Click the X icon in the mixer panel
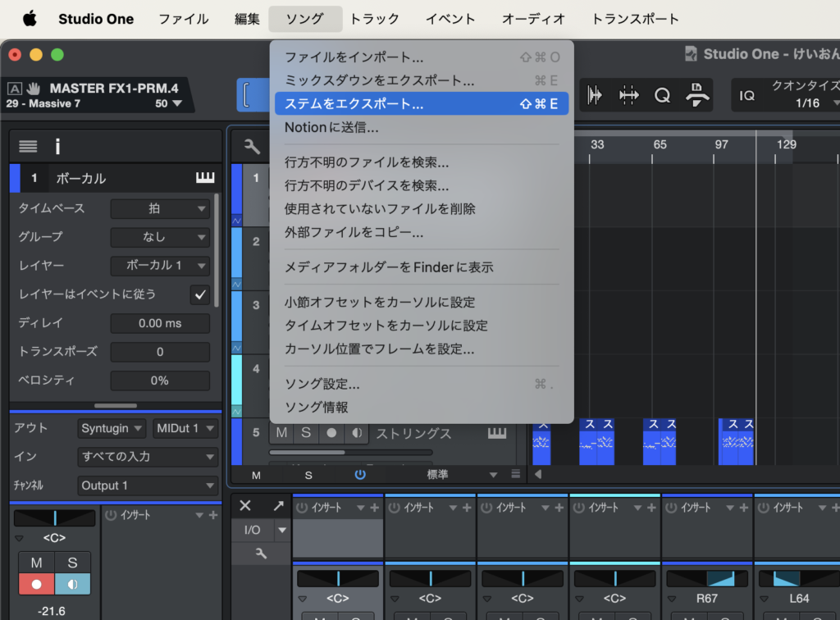This screenshot has height=620, width=840. tap(245, 506)
